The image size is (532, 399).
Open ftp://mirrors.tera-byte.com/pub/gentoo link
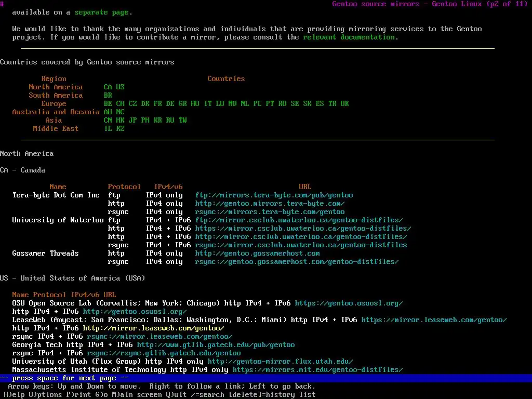pos(274,195)
